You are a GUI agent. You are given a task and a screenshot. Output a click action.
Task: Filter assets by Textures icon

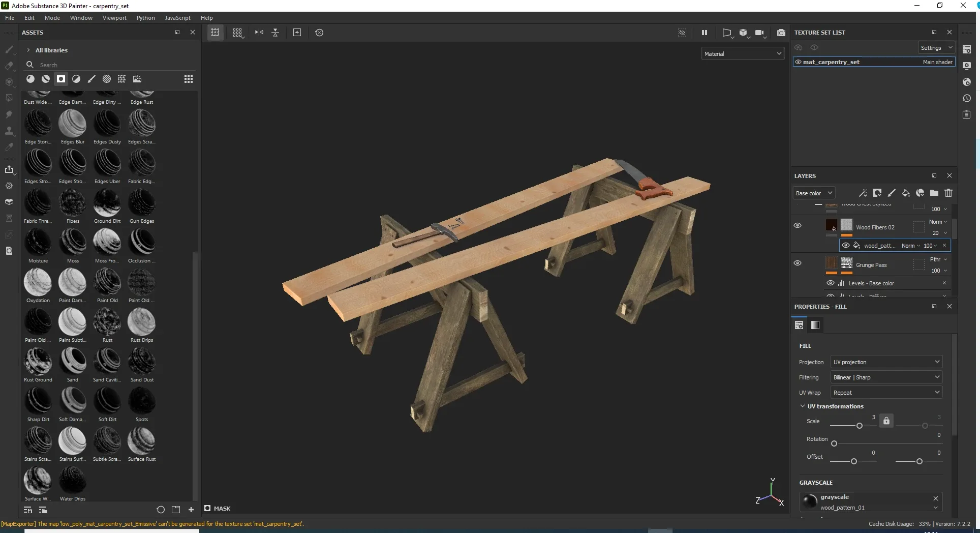click(122, 79)
